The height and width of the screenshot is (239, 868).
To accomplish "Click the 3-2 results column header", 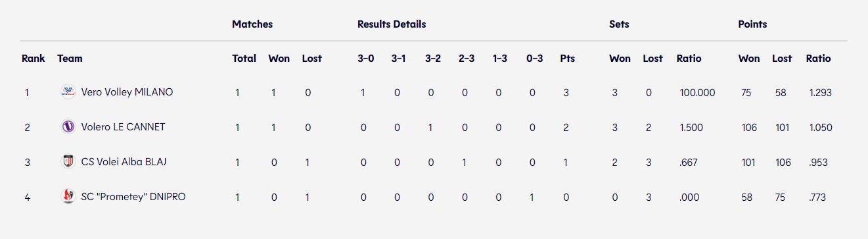I will pyautogui.click(x=433, y=59).
